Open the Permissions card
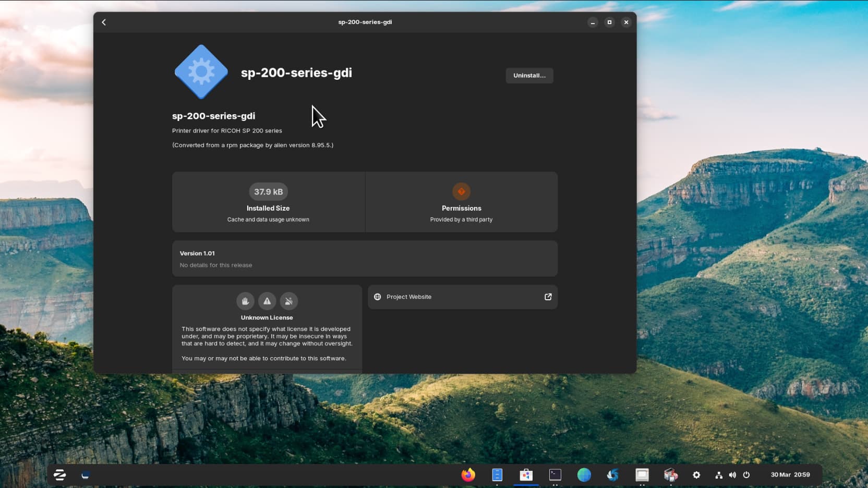The width and height of the screenshot is (868, 488). [x=462, y=202]
